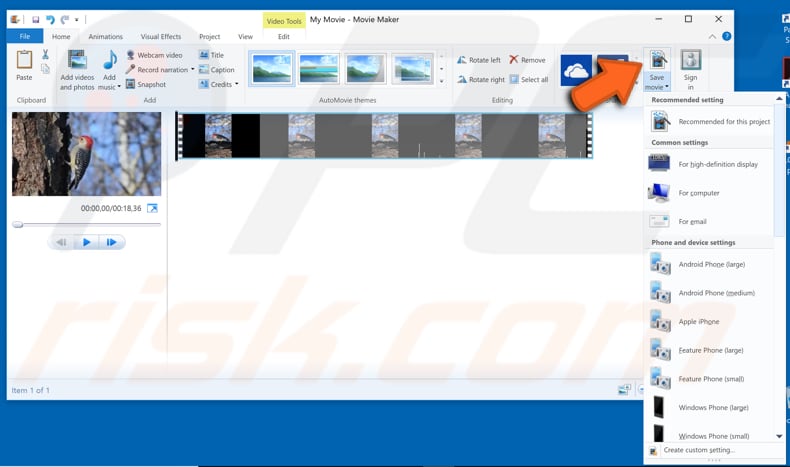This screenshot has width=790, height=467.
Task: Click the Sign in icon
Action: pyautogui.click(x=691, y=60)
